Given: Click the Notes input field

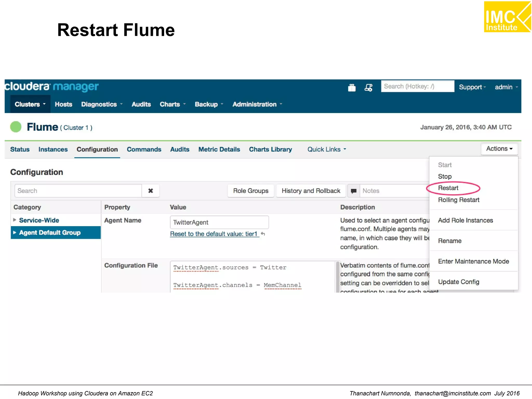Looking at the screenshot, I should (x=395, y=191).
